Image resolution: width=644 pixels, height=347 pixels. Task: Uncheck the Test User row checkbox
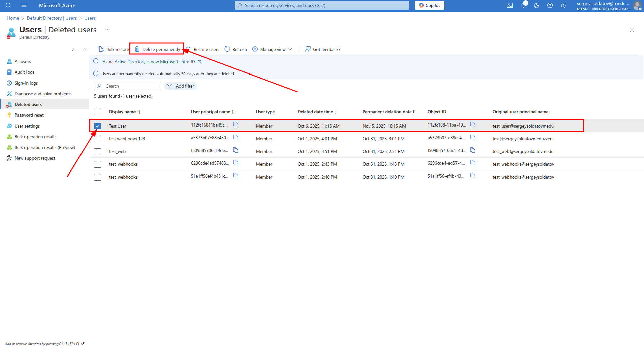[x=98, y=126]
